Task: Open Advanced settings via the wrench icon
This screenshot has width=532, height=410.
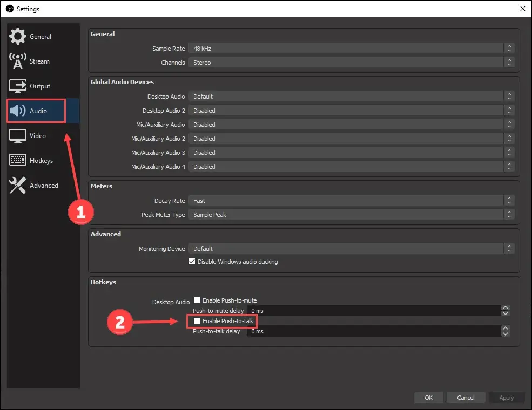Action: tap(17, 185)
